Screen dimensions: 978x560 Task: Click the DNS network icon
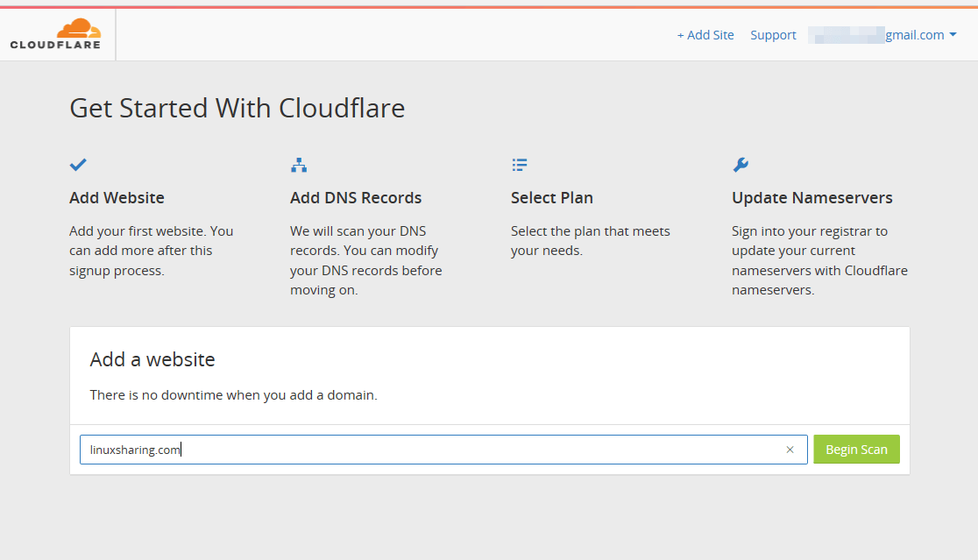[299, 165]
